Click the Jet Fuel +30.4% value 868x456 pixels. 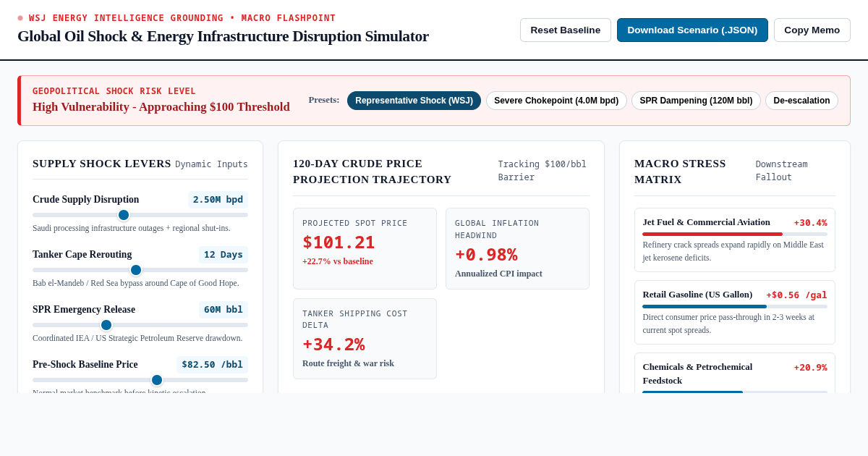(810, 223)
